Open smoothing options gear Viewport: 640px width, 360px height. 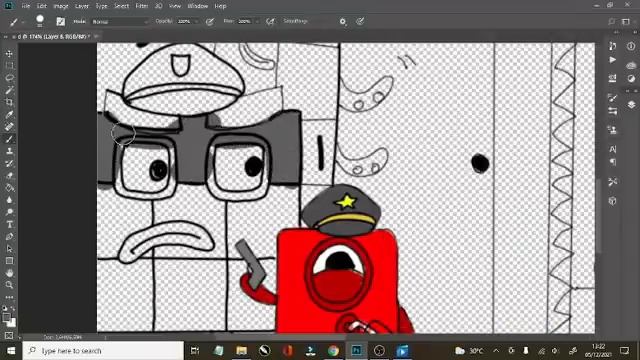click(x=343, y=22)
